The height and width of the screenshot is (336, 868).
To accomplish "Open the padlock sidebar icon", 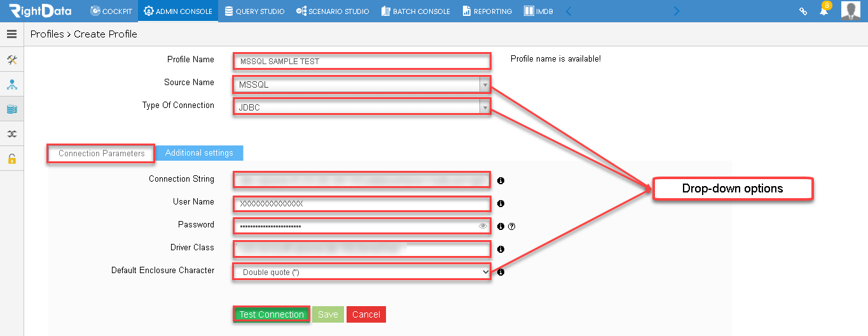I will pyautogui.click(x=11, y=159).
